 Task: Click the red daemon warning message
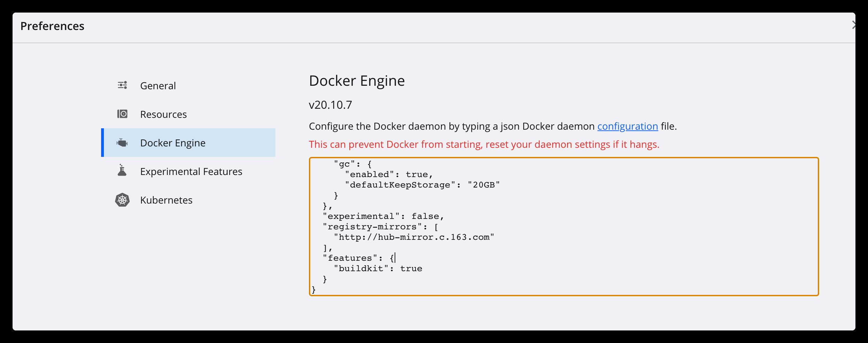click(x=484, y=144)
